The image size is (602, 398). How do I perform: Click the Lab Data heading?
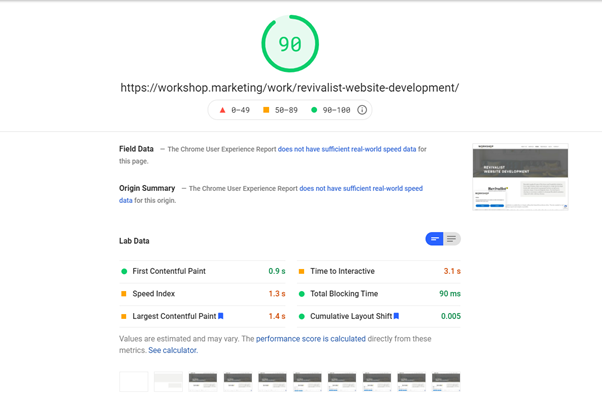[x=134, y=241]
